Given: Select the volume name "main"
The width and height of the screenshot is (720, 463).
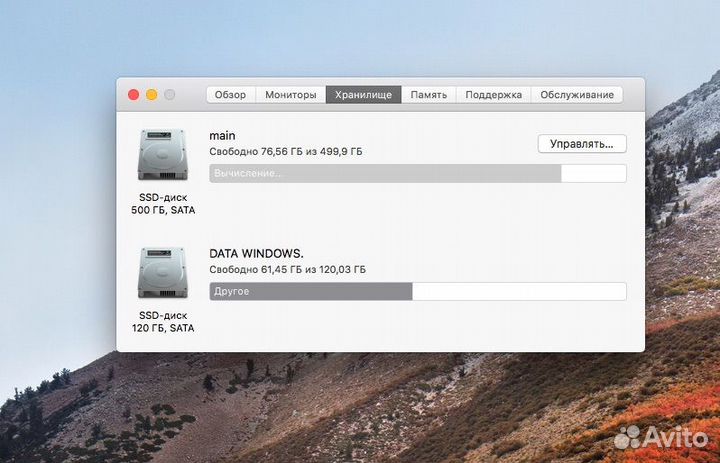Looking at the screenshot, I should [222, 136].
